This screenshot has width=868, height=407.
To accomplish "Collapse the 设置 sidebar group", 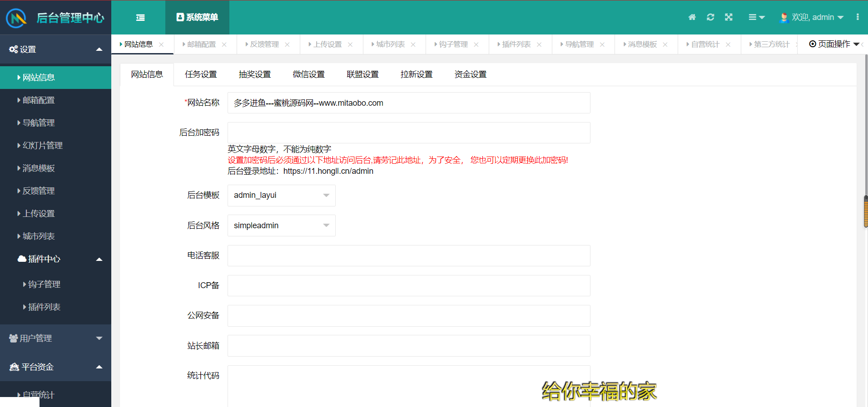I will coord(55,49).
